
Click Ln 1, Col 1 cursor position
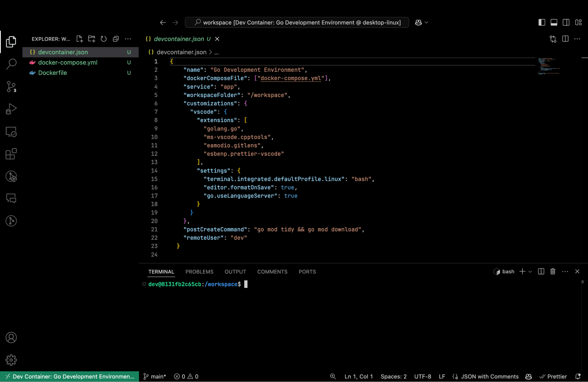pyautogui.click(x=359, y=377)
